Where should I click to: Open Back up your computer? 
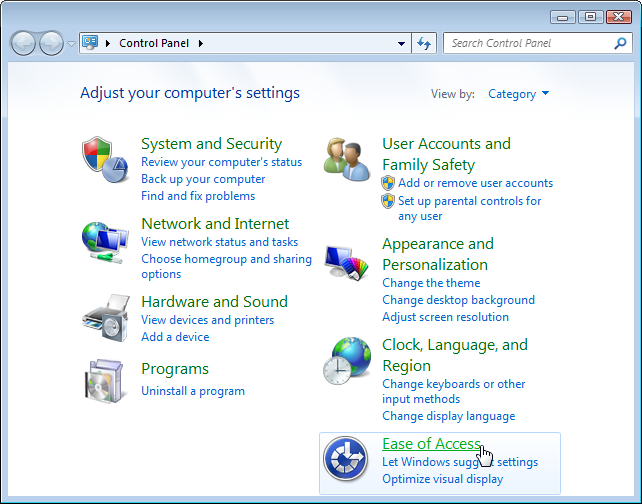click(x=203, y=179)
